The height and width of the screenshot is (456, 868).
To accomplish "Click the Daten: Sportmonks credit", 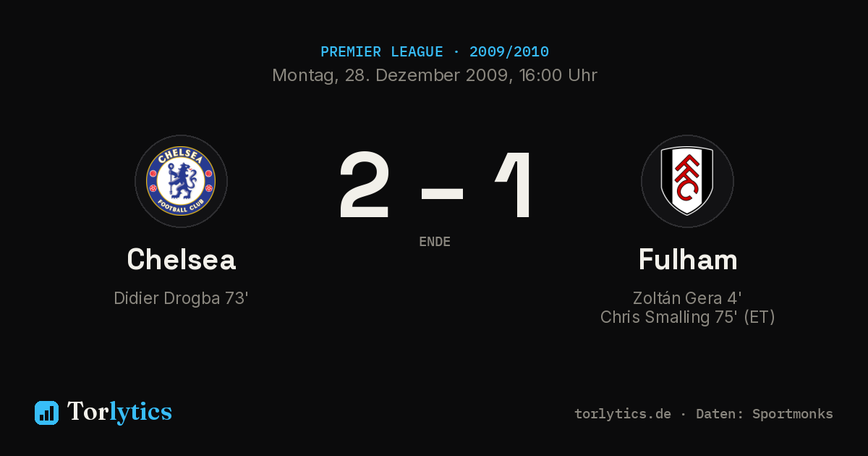I will point(764,414).
